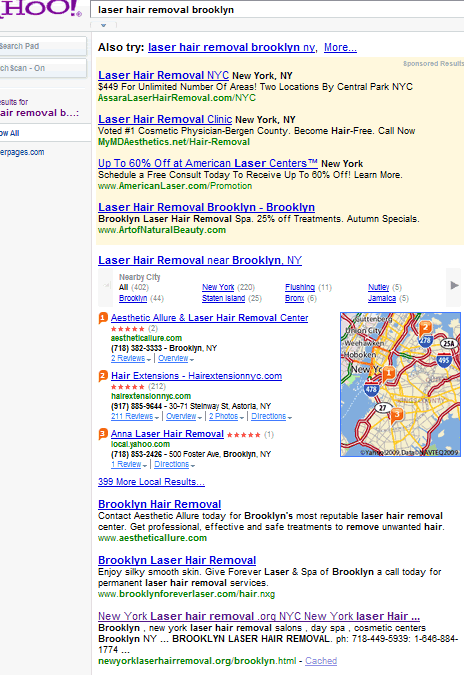The image size is (464, 675).
Task: Click the 'More...' also try link
Action: click(340, 47)
